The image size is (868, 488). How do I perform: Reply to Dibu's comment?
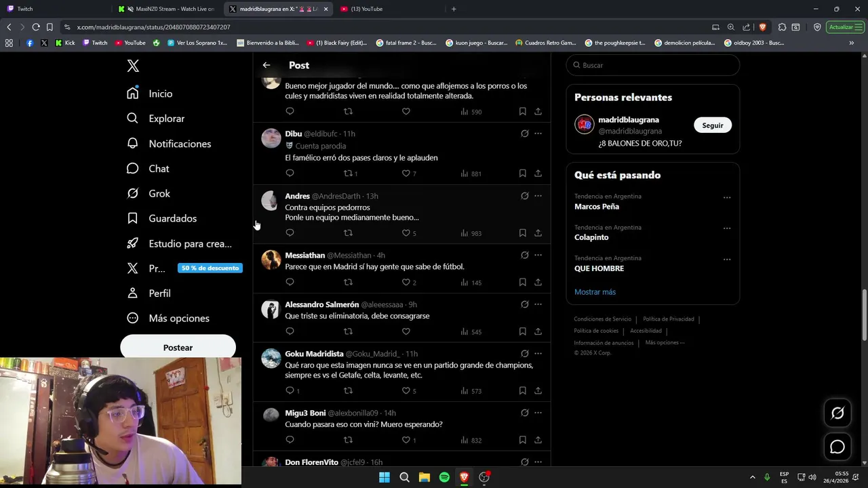[290, 174]
